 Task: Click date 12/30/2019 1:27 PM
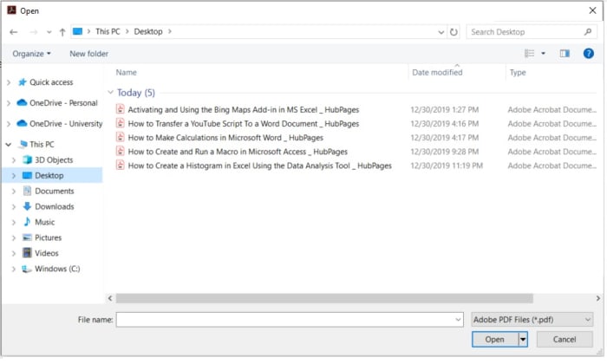(x=444, y=110)
